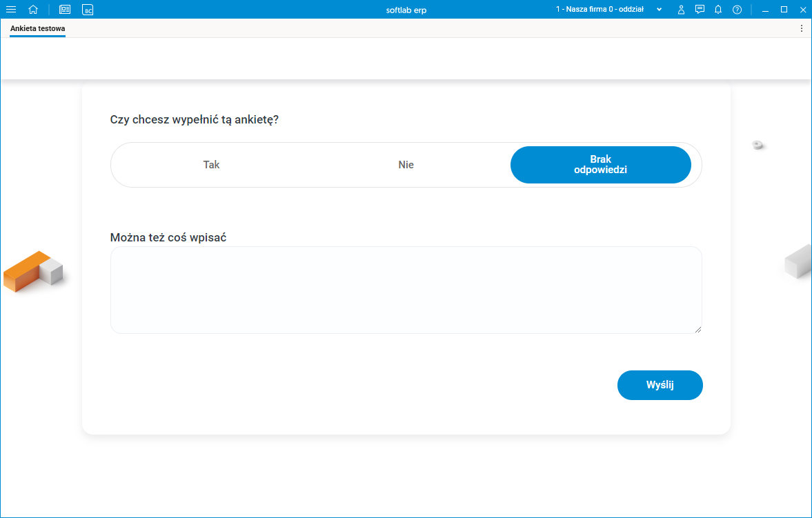This screenshot has width=812, height=518.
Task: Open the user profile icon
Action: coord(681,10)
